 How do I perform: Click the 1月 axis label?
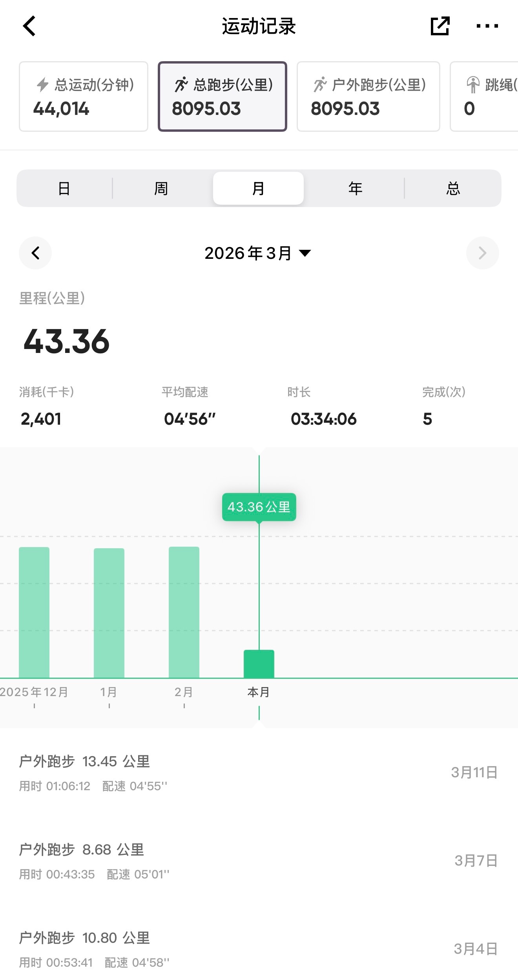[109, 692]
